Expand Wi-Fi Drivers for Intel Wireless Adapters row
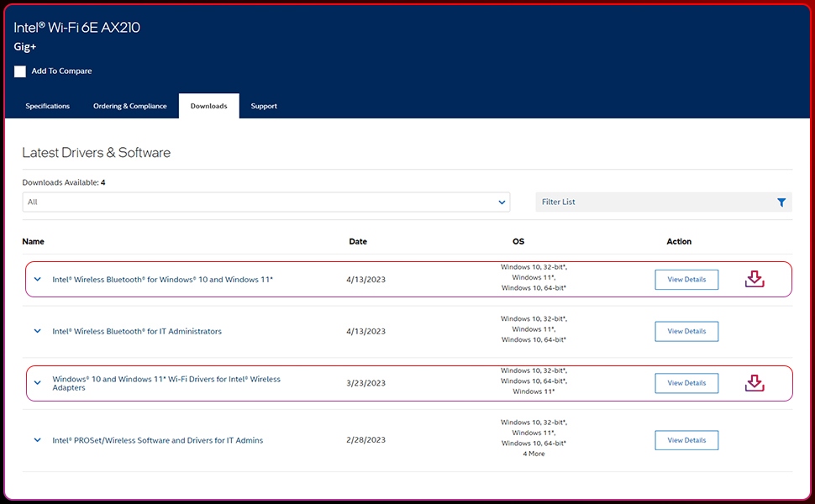The image size is (815, 504). click(38, 383)
